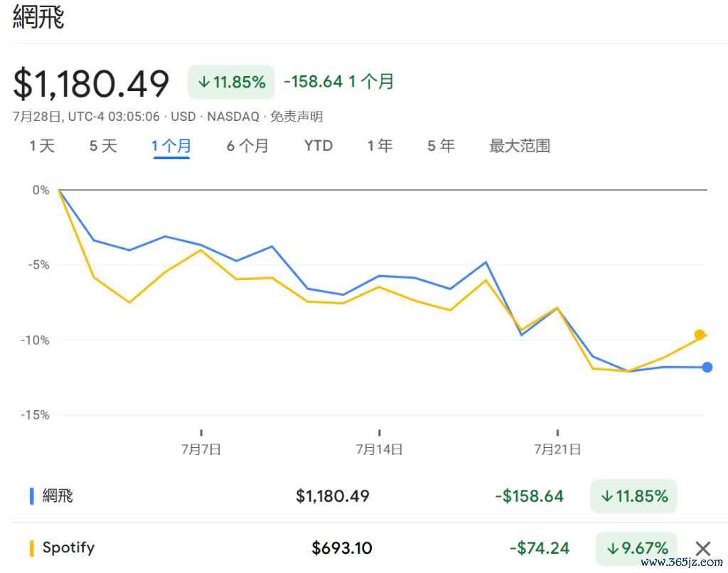Open the 6个月 range tab
Image resolution: width=728 pixels, height=573 pixels.
pyautogui.click(x=247, y=146)
